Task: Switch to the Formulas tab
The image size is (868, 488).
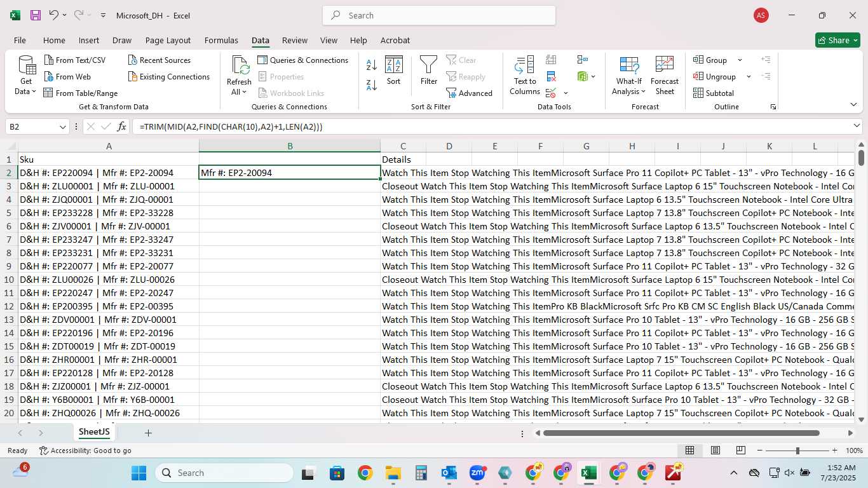Action: [221, 40]
